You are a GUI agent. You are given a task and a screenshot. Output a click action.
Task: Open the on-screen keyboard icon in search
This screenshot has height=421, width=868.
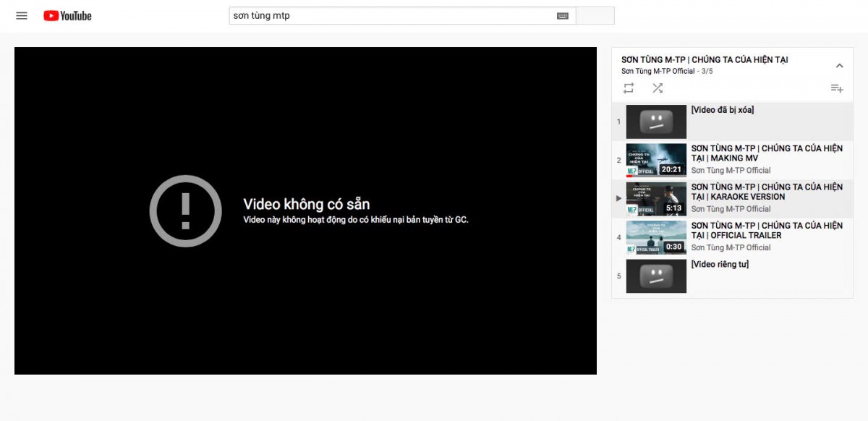[x=563, y=16]
